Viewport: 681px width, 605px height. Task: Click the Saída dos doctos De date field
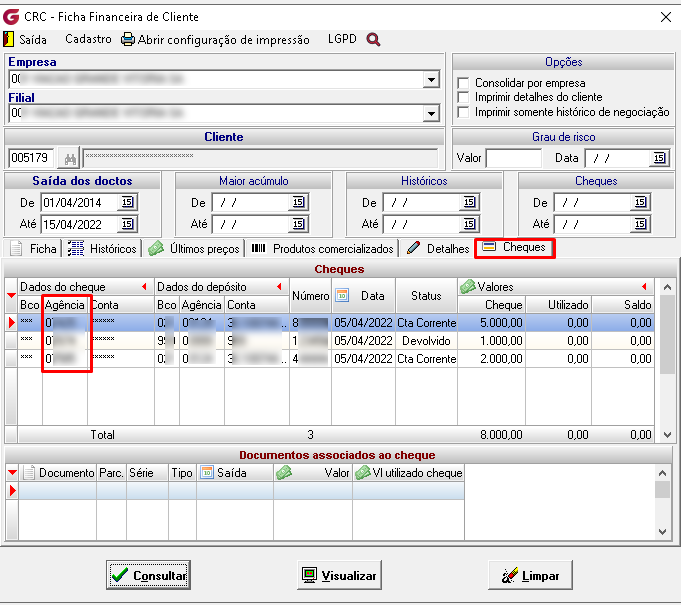coord(80,202)
